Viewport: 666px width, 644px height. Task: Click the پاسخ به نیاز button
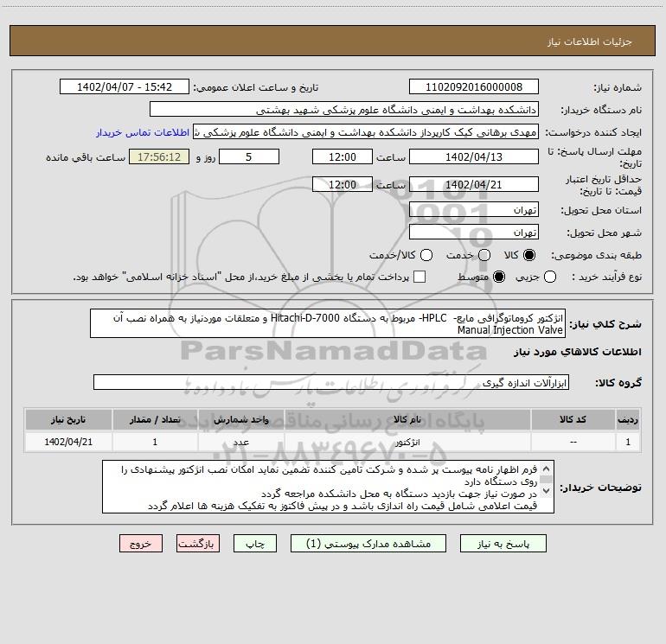[x=503, y=544]
